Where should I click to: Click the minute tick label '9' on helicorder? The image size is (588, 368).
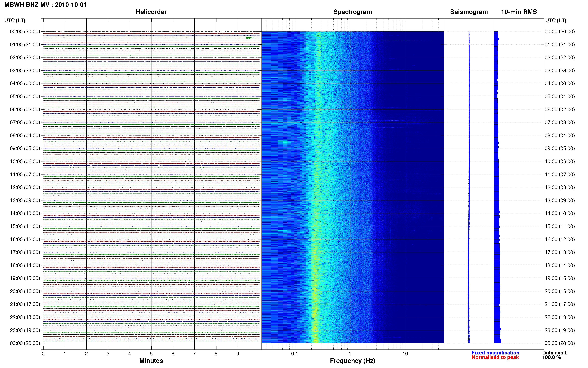tap(238, 354)
